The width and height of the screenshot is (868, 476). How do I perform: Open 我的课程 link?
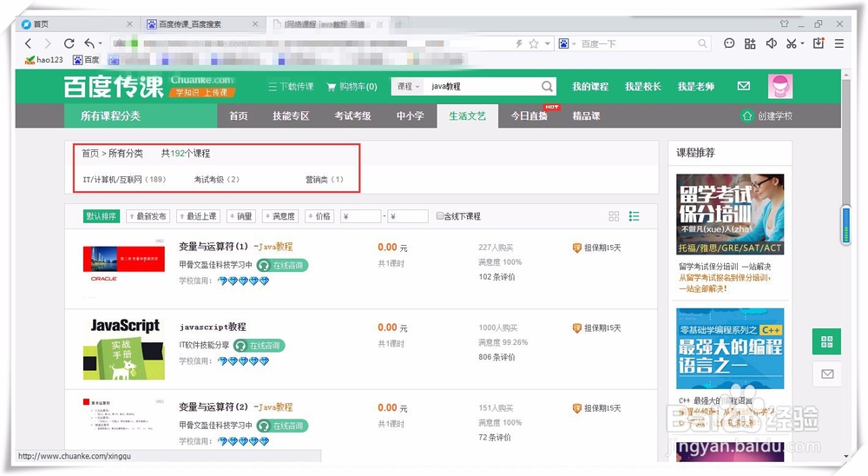[590, 87]
